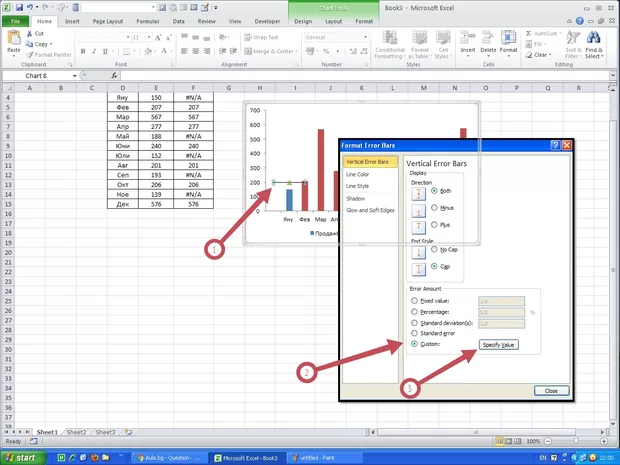Open Cell Styles gallery

[x=442, y=45]
